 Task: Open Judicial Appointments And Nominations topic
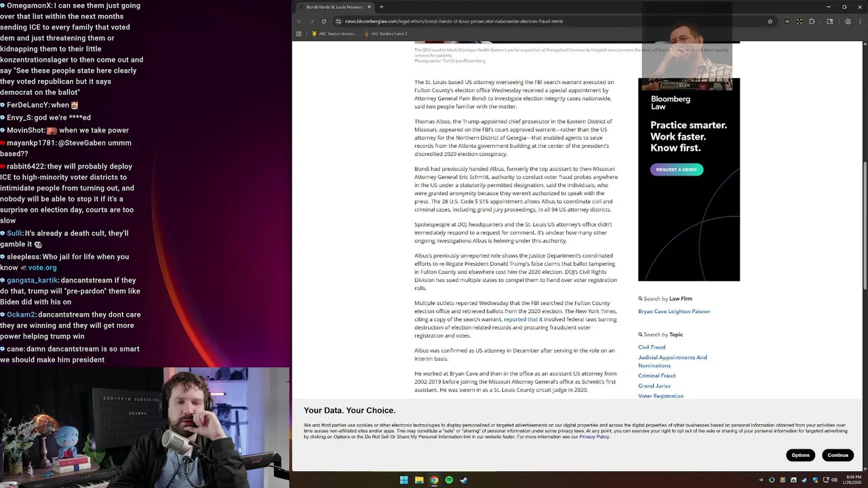tap(672, 361)
